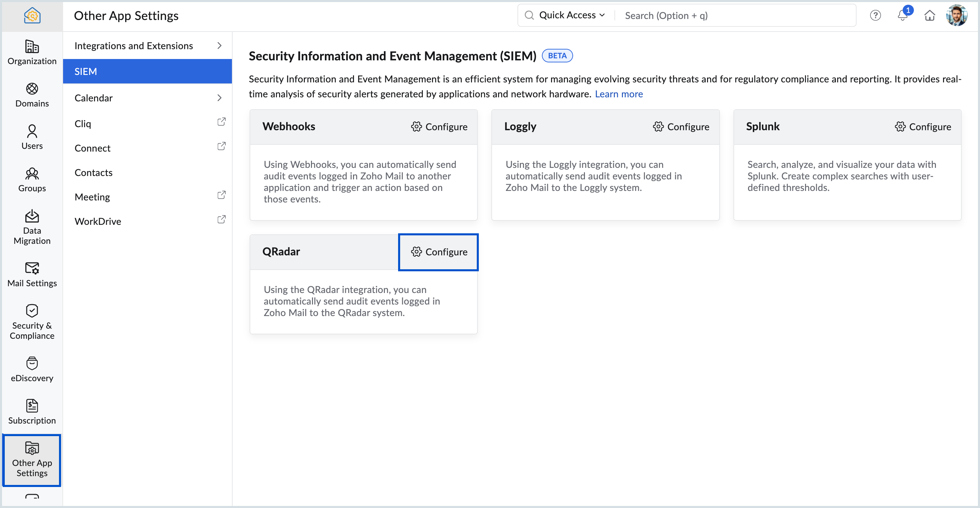
Task: Configure the QRadar integration
Action: (438, 252)
